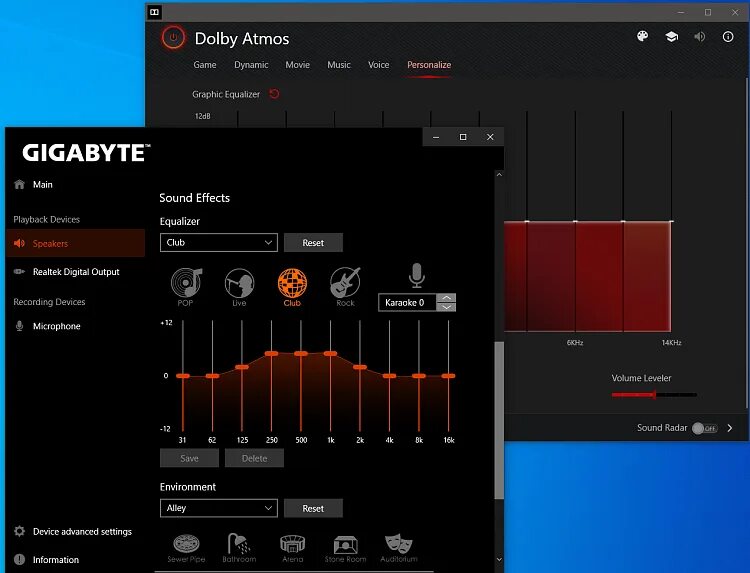Click the 16k equalizer band handle

click(x=448, y=376)
